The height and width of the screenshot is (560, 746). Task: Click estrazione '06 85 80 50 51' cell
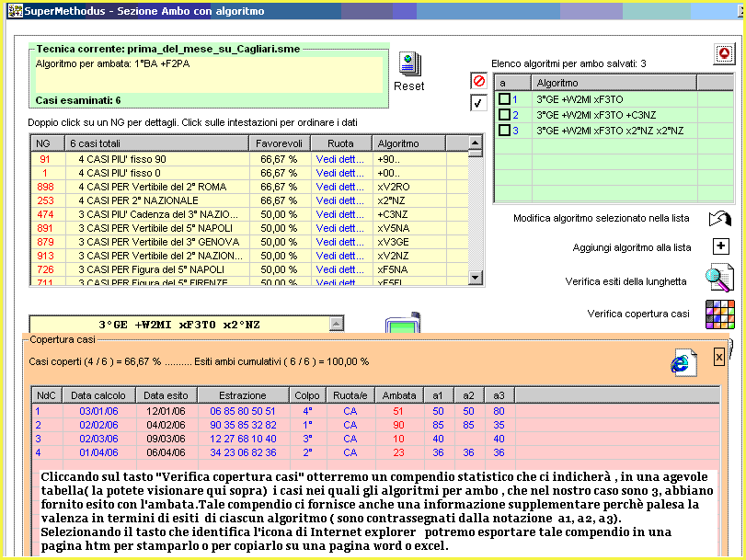click(x=243, y=411)
